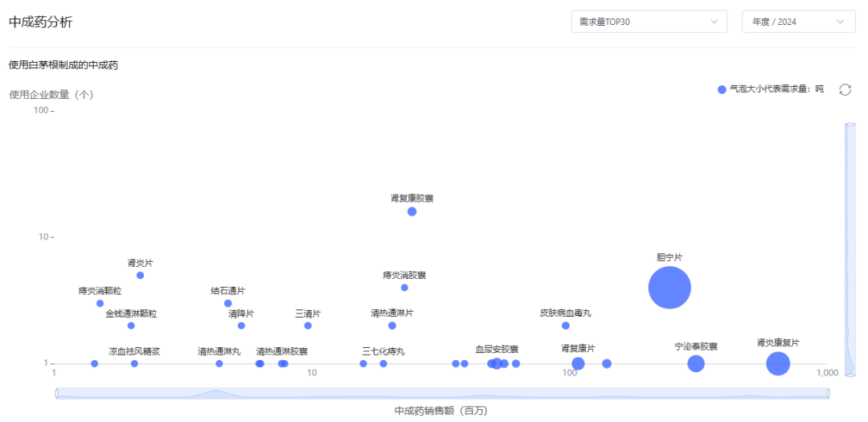Click the 肾炎康复片 bubble
The height and width of the screenshot is (422, 868).
pos(778,364)
